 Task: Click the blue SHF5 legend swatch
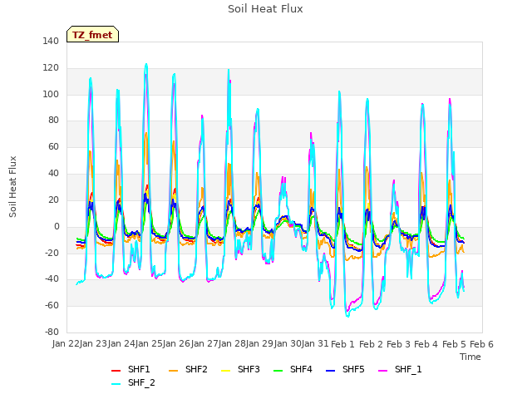(x=331, y=370)
